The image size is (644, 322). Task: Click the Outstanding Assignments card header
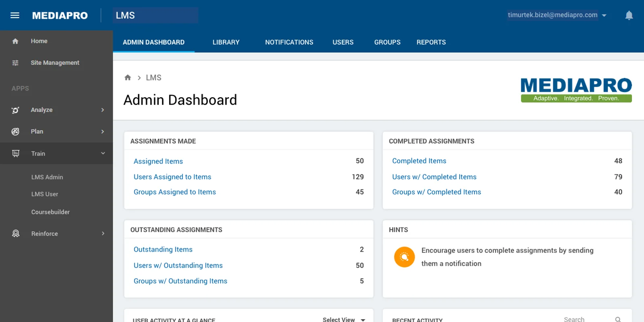tap(176, 230)
